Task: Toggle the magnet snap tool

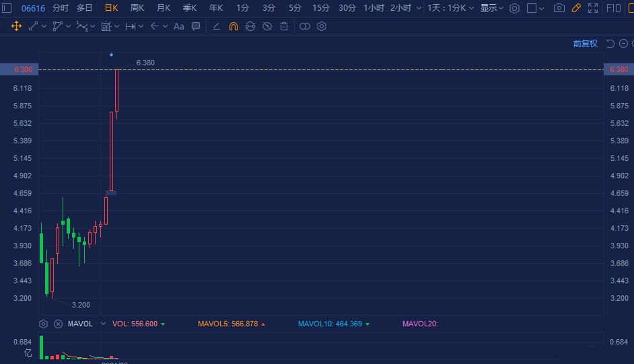Action: coord(233,26)
